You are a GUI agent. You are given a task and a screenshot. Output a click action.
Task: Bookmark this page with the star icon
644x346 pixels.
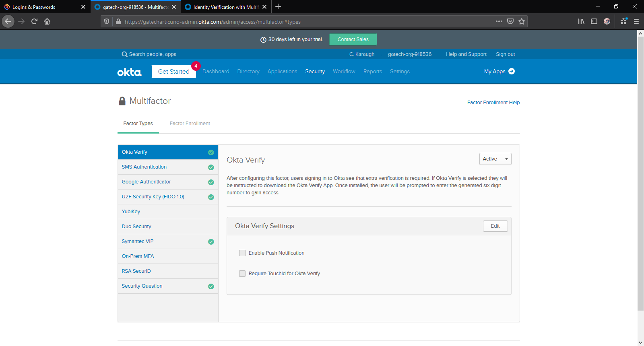point(522,21)
